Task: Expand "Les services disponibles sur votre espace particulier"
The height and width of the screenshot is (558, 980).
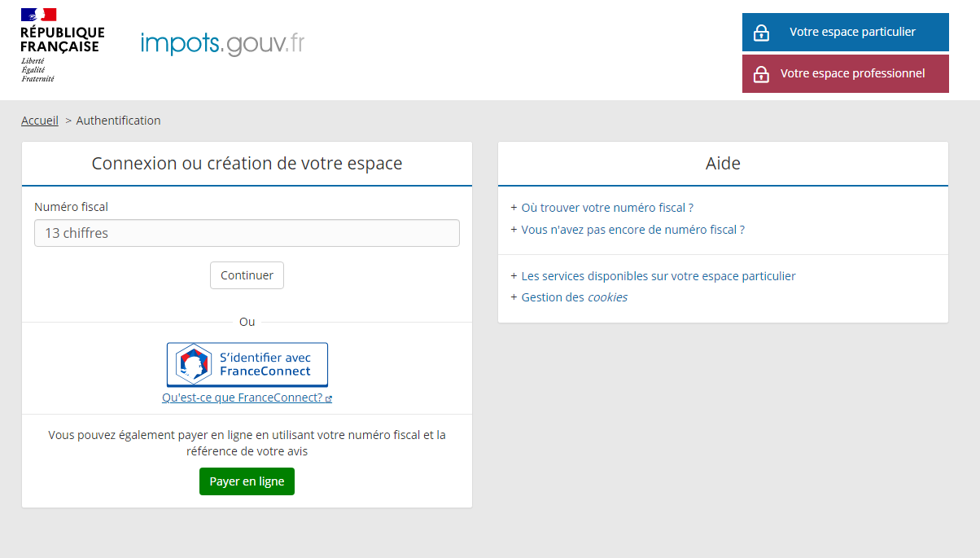Action: click(658, 276)
